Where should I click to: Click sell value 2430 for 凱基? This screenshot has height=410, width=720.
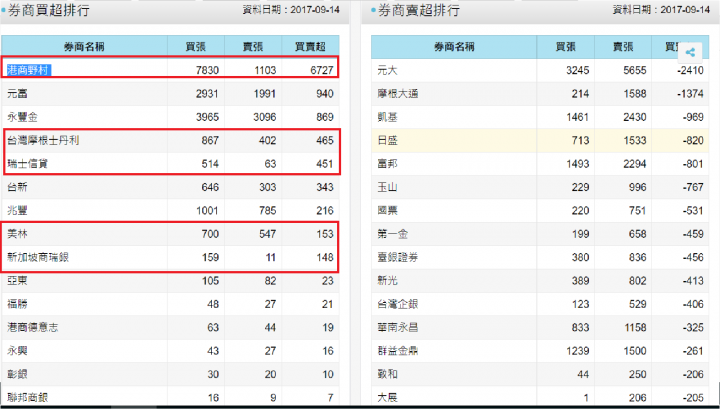click(635, 117)
